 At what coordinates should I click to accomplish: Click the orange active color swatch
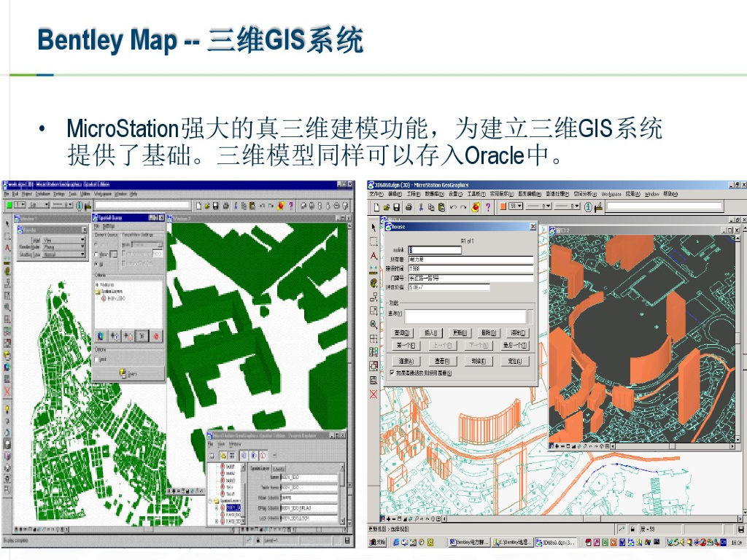point(503,207)
